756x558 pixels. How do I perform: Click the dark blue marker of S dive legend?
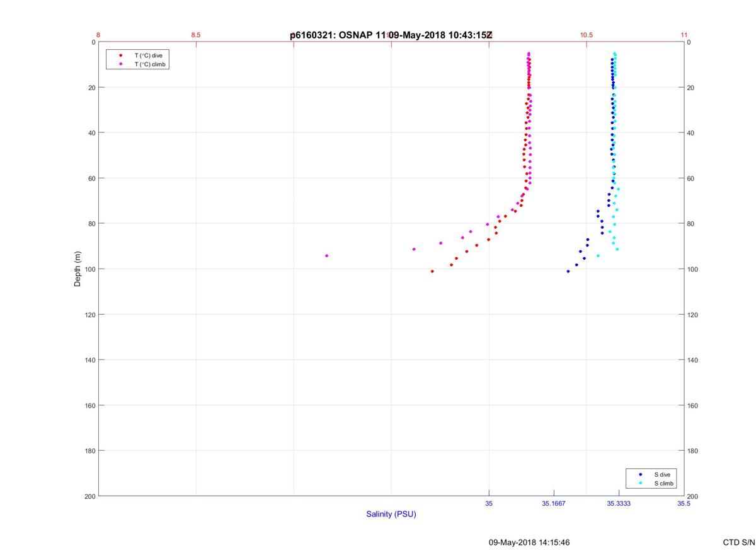(x=640, y=474)
